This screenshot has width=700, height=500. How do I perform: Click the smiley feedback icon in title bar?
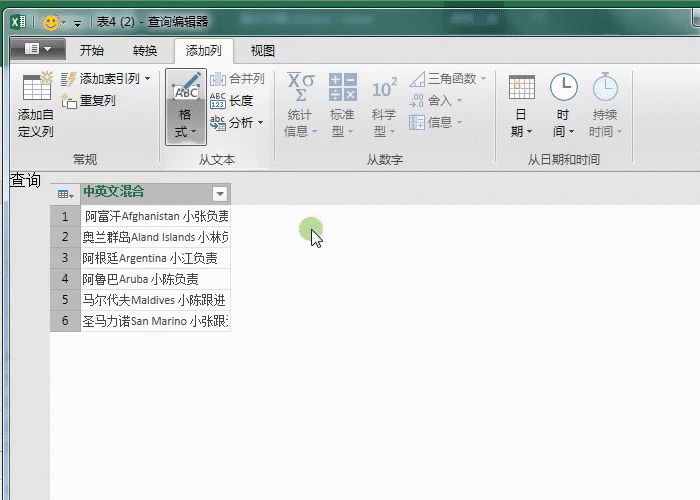click(51, 22)
